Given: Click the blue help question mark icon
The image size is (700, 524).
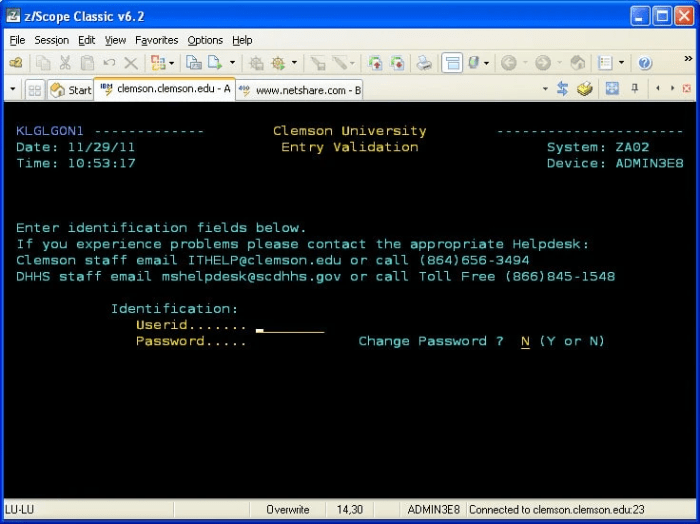Looking at the screenshot, I should (644, 63).
